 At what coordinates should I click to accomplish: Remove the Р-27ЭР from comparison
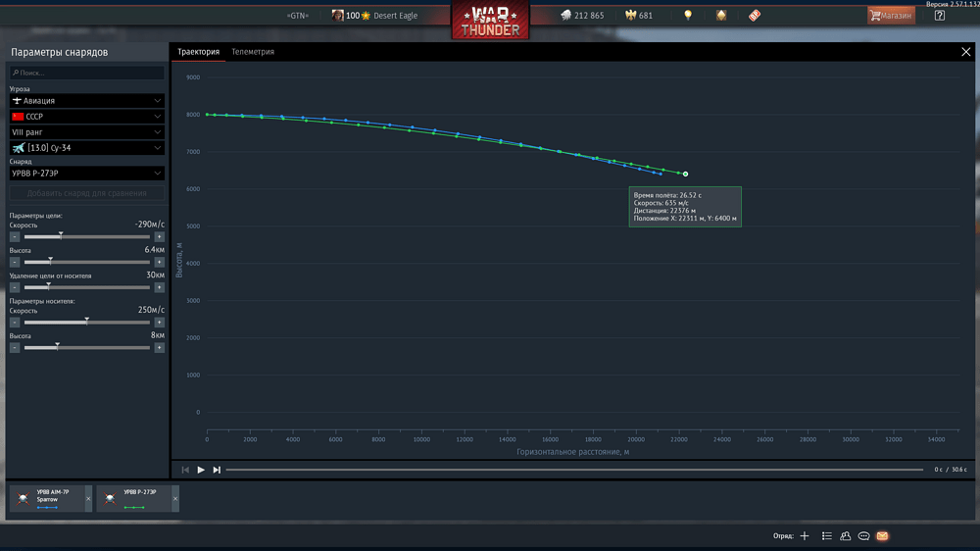[x=175, y=498]
